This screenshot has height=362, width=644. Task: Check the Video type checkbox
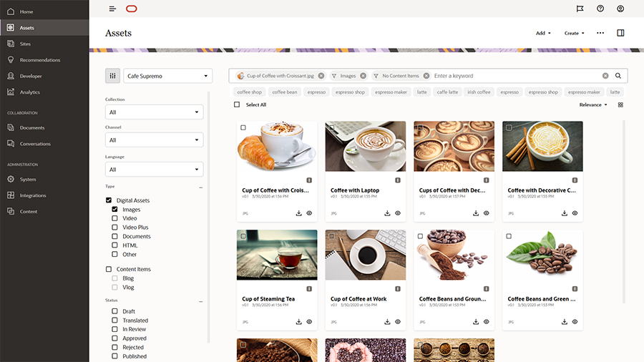click(115, 218)
